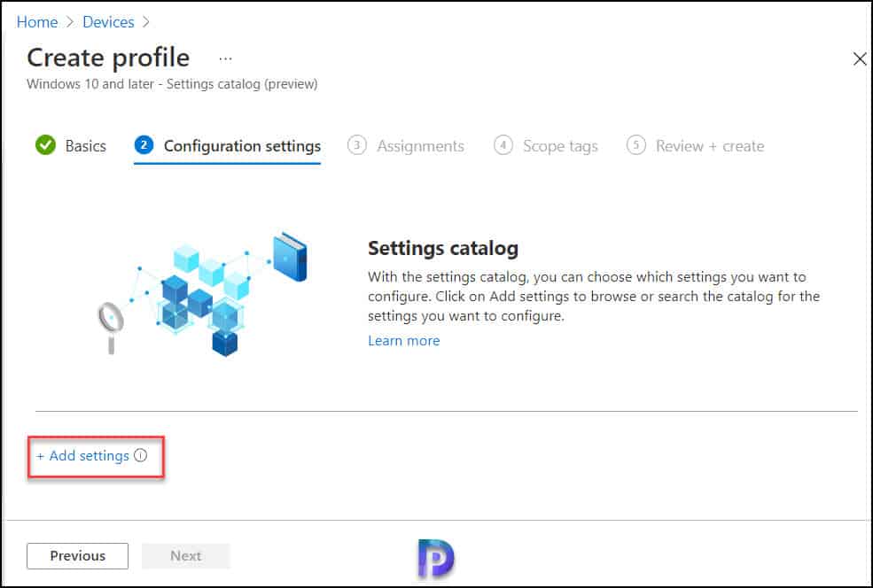The width and height of the screenshot is (873, 588).
Task: Jump to Review + create step tab
Action: point(696,146)
